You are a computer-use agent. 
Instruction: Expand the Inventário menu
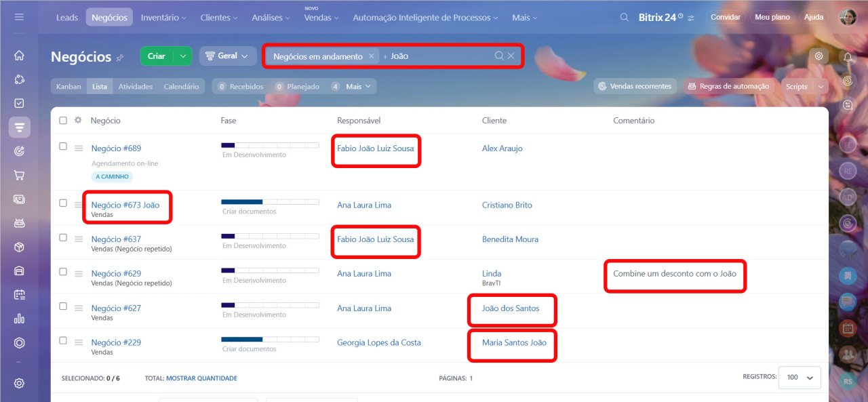pos(164,18)
